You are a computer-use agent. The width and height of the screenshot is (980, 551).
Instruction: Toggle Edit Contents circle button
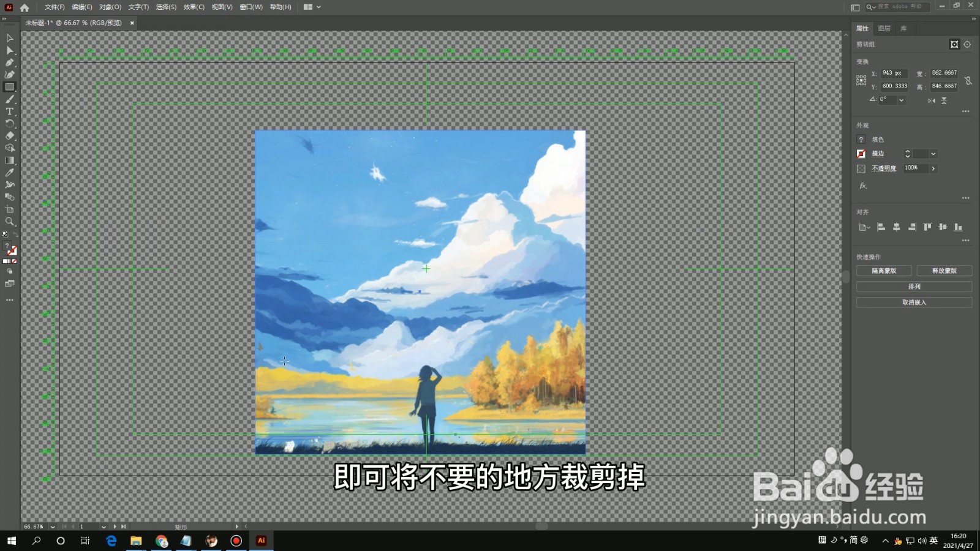967,44
